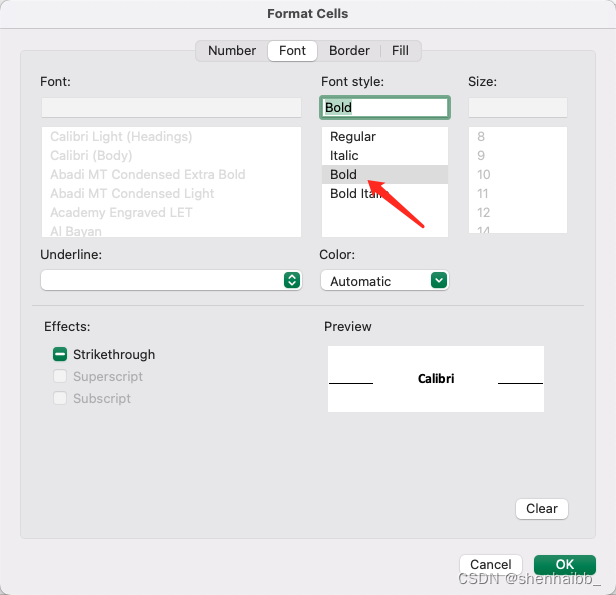The width and height of the screenshot is (616, 595).
Task: Click the Calibri preview box
Action: 436,379
